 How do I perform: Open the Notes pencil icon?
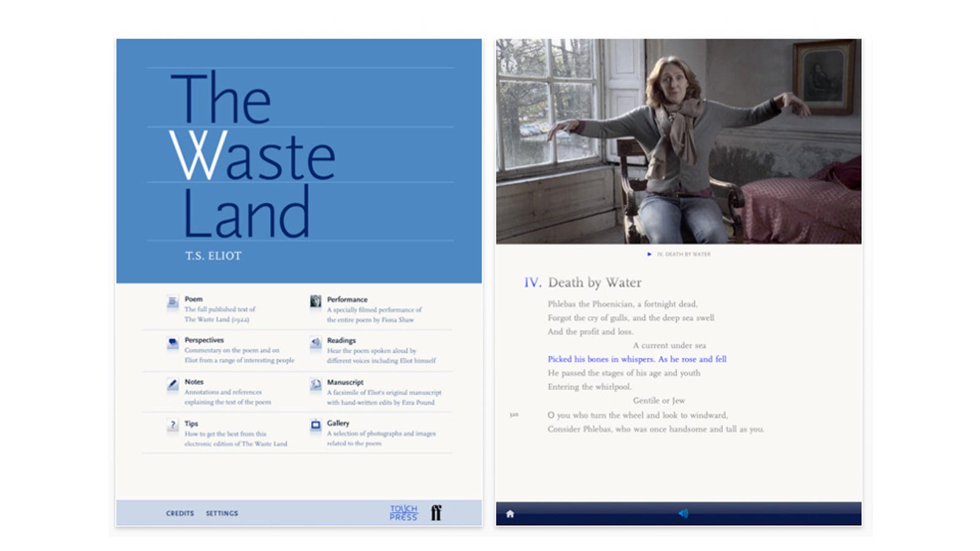173,384
